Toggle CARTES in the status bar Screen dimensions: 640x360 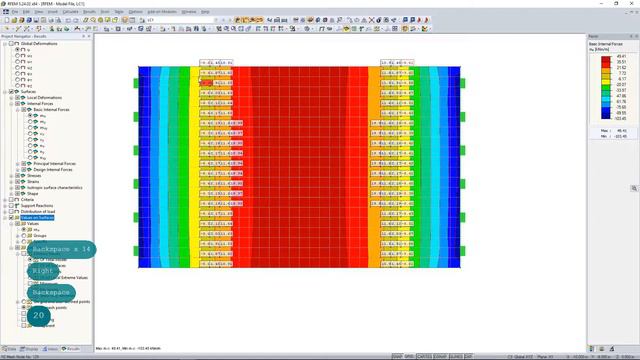424,357
